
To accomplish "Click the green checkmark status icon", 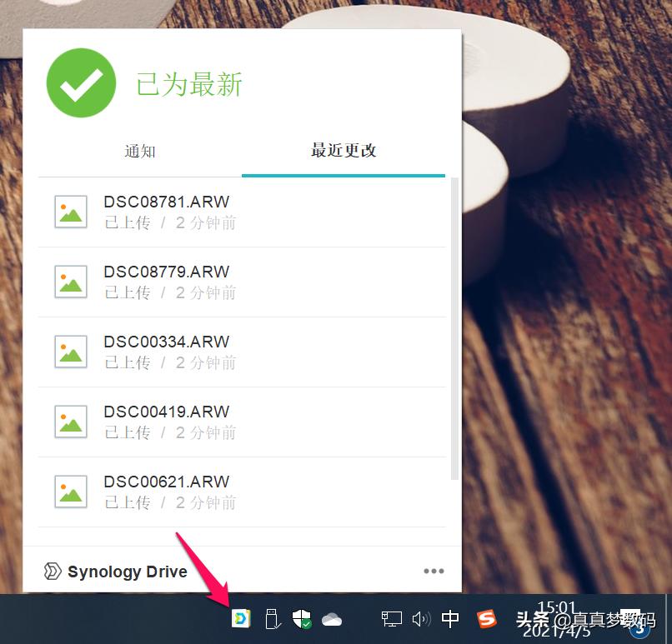I will point(80,82).
